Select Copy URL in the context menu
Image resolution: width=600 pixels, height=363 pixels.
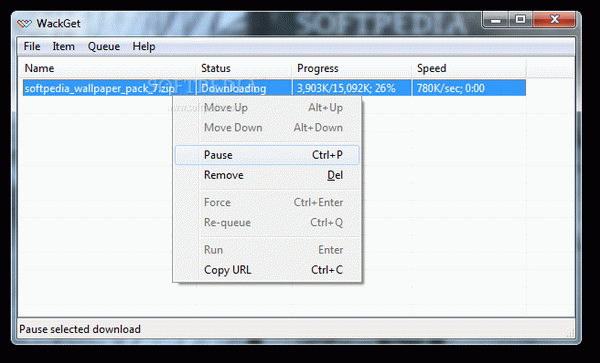[x=267, y=270]
